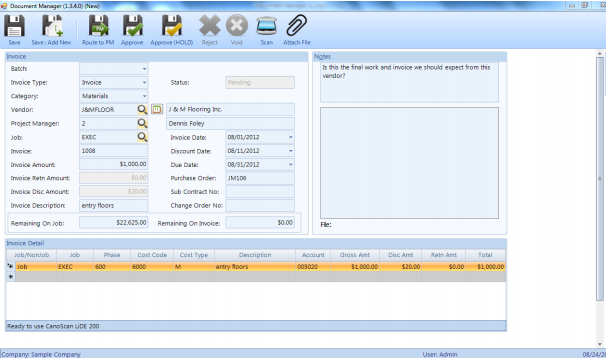Open Project Manager lookup magnifier
This screenshot has width=606, height=361.
pos(142,123)
